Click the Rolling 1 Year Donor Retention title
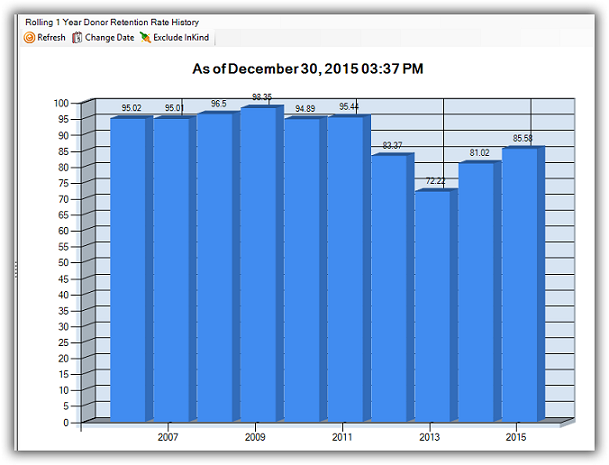The image size is (609, 465). click(112, 21)
